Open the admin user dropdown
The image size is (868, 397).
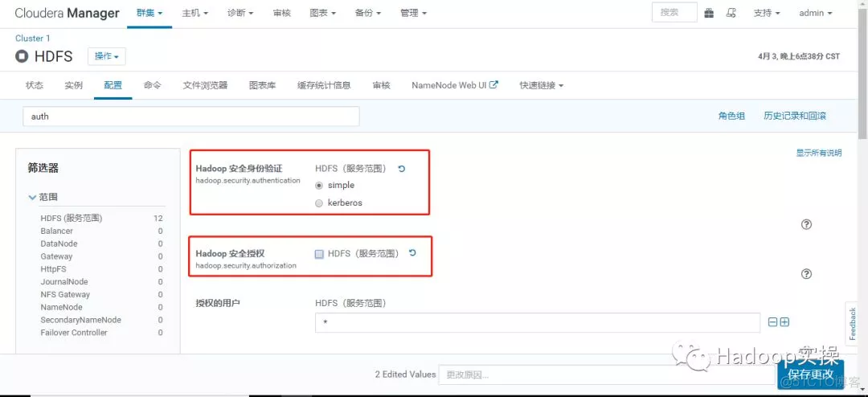tap(816, 13)
